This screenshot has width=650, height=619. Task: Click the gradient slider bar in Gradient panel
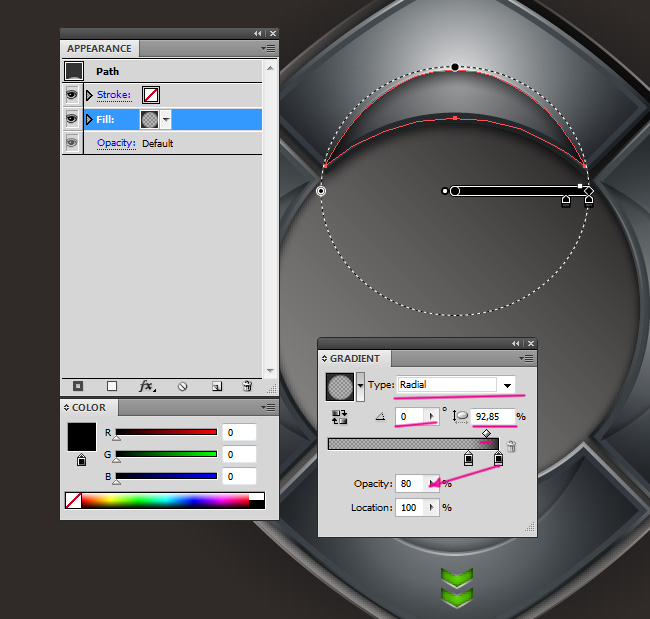click(413, 444)
